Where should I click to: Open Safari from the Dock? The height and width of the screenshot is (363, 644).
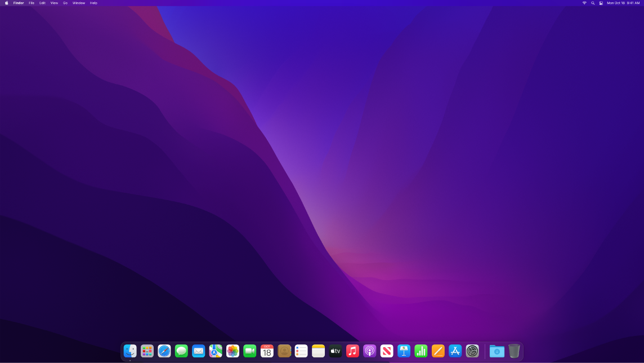[164, 351]
